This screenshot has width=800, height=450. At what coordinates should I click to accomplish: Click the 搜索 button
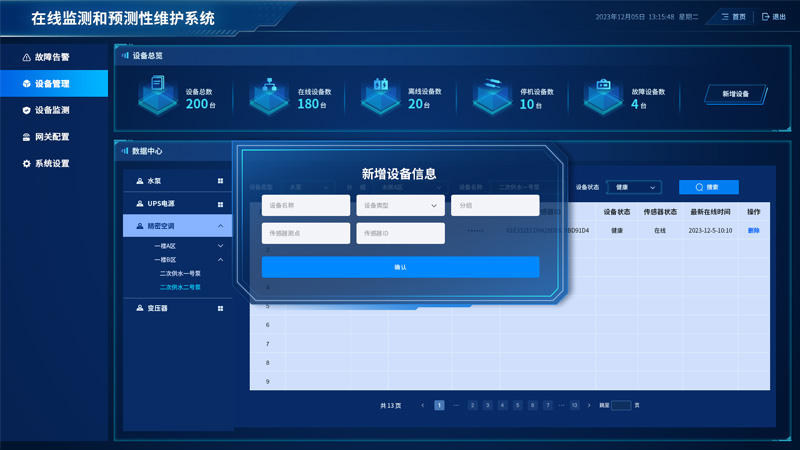(x=709, y=187)
